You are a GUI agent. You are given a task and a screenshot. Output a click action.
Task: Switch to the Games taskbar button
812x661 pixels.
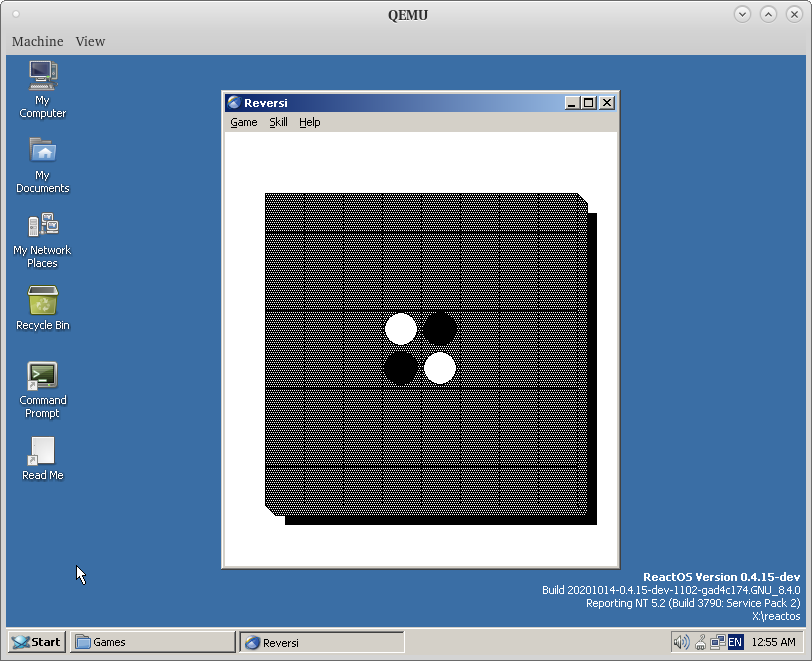coord(150,642)
